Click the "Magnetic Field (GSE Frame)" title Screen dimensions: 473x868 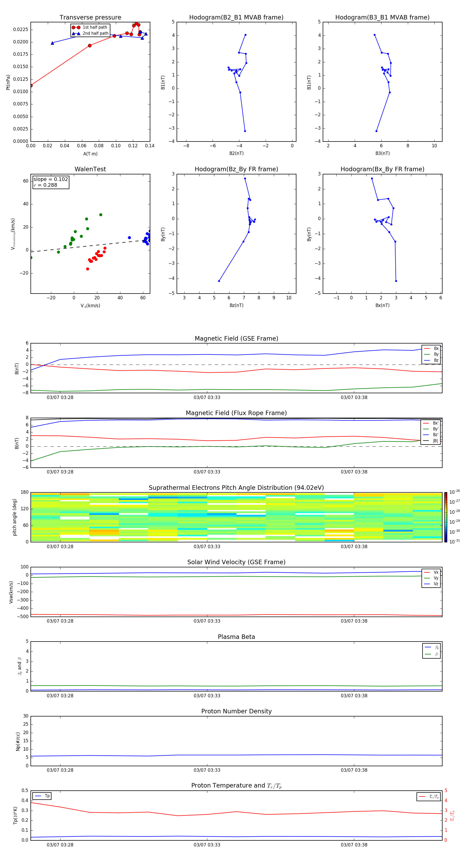(x=236, y=339)
